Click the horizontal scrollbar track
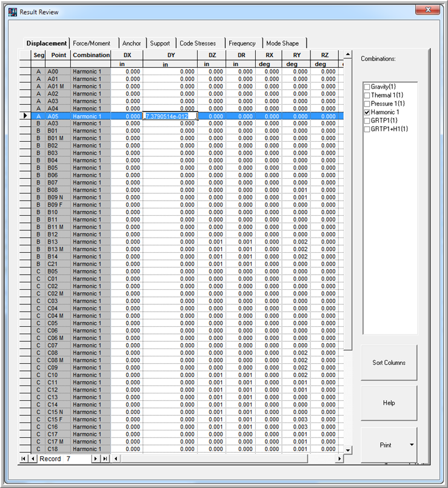448x488 pixels. [323, 458]
